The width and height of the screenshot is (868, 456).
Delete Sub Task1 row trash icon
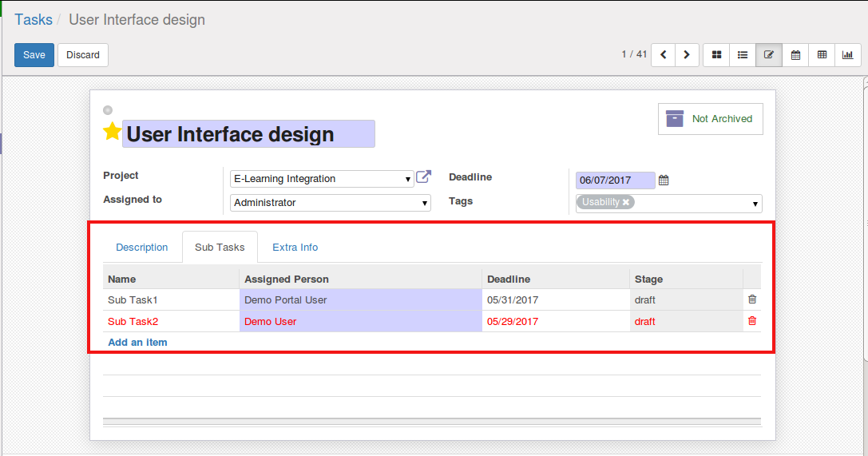tap(751, 299)
